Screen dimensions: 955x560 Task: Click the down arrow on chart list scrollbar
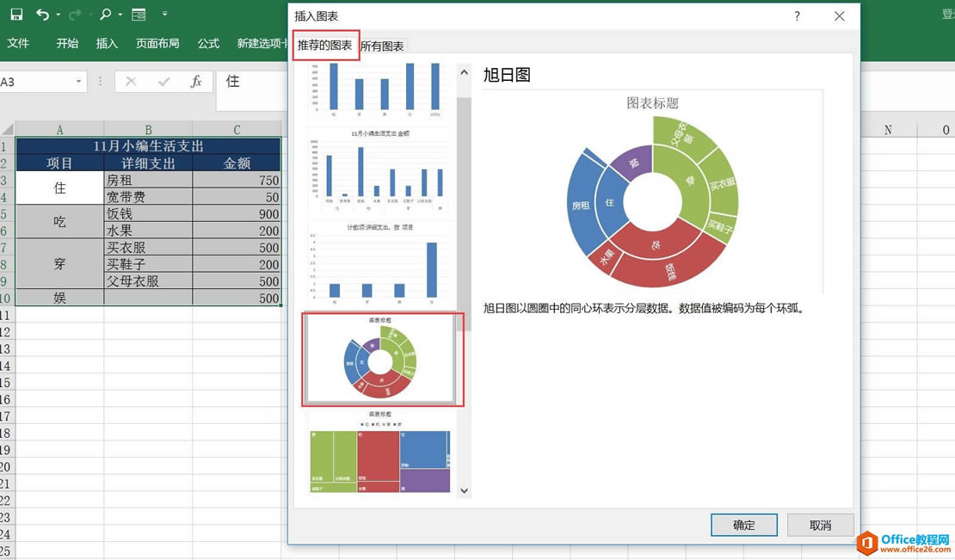tap(464, 490)
